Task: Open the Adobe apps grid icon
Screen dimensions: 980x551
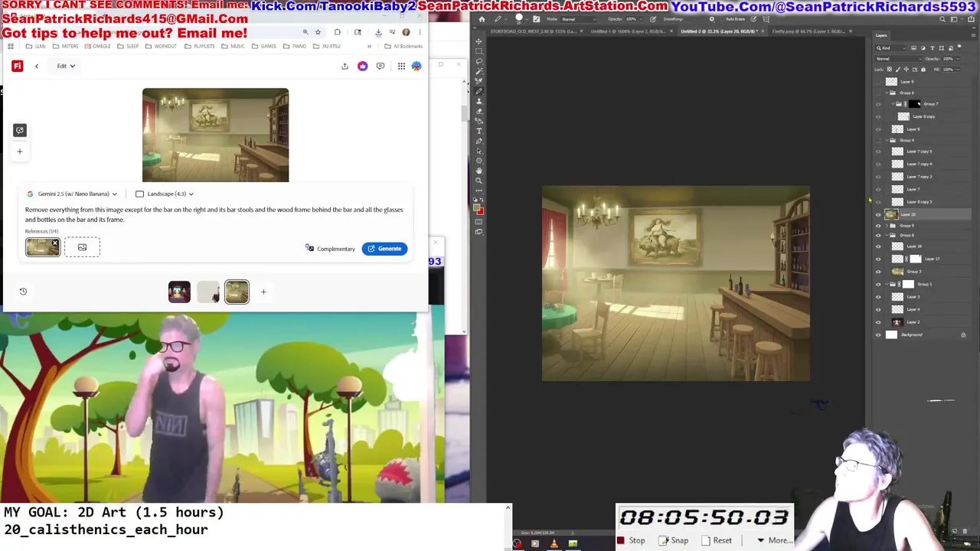Action: pos(401,66)
